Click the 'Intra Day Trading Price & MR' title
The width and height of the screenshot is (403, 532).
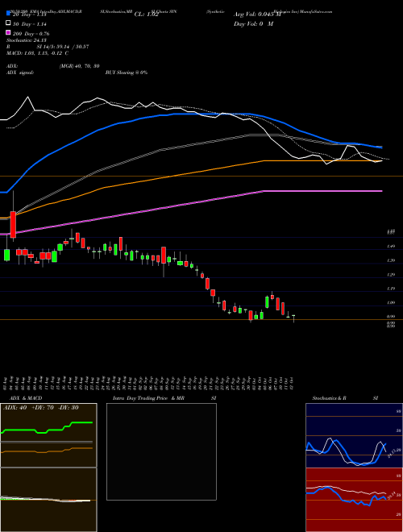point(149,398)
